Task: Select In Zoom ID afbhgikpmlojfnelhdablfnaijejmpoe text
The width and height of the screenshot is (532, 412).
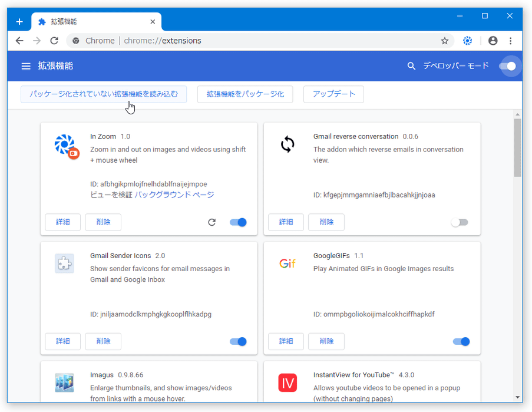Action: tap(148, 184)
